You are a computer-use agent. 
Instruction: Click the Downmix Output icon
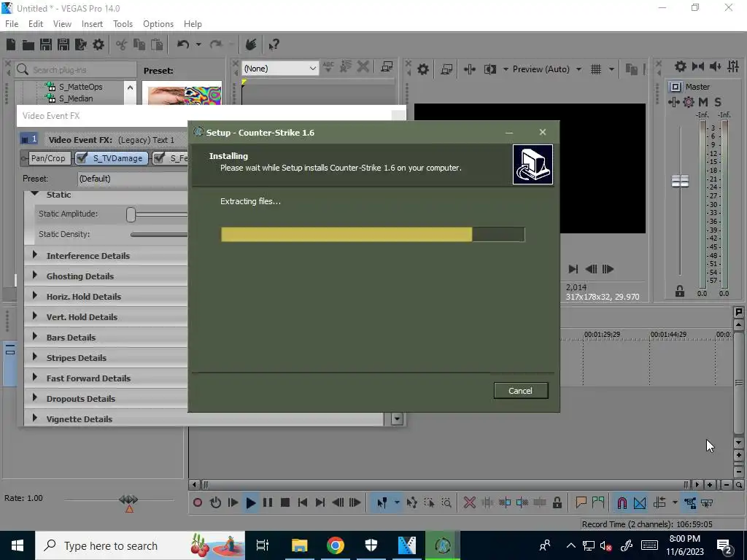(698, 66)
